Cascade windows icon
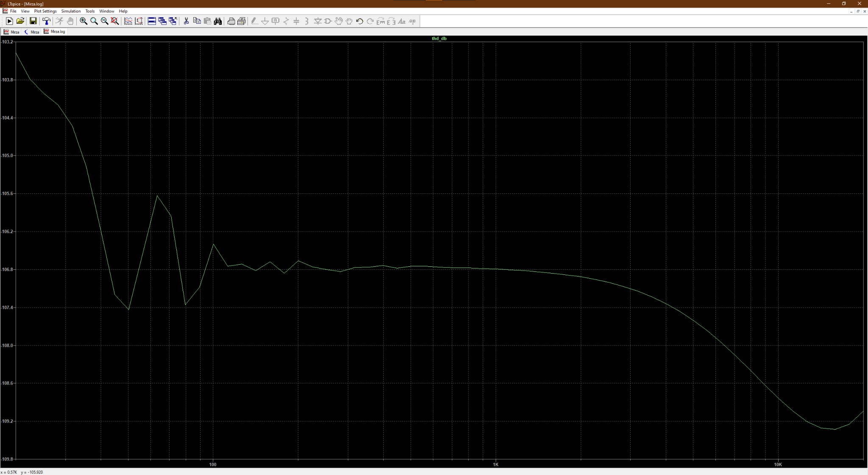868x475 pixels. [162, 21]
